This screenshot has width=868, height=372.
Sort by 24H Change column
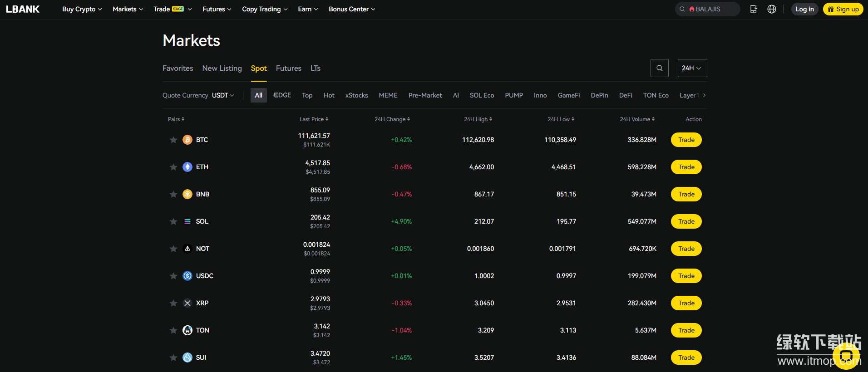tap(392, 119)
